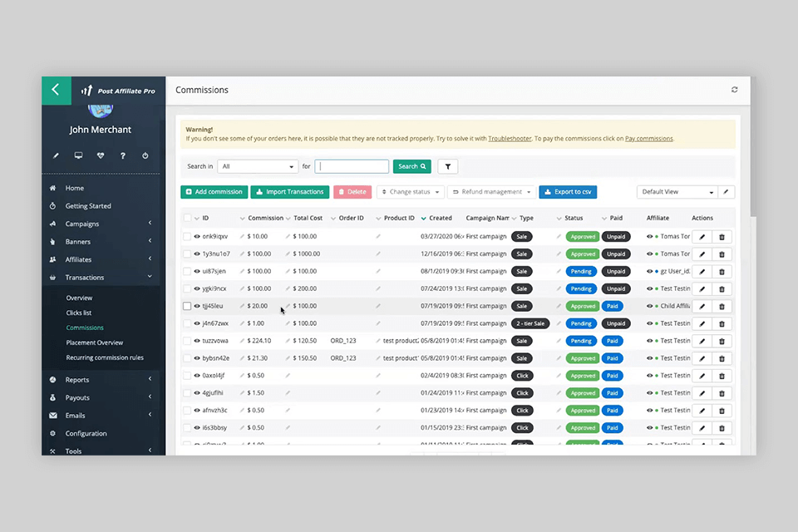Edit commission row j4n67zwx
This screenshot has width=798, height=532.
coord(702,324)
